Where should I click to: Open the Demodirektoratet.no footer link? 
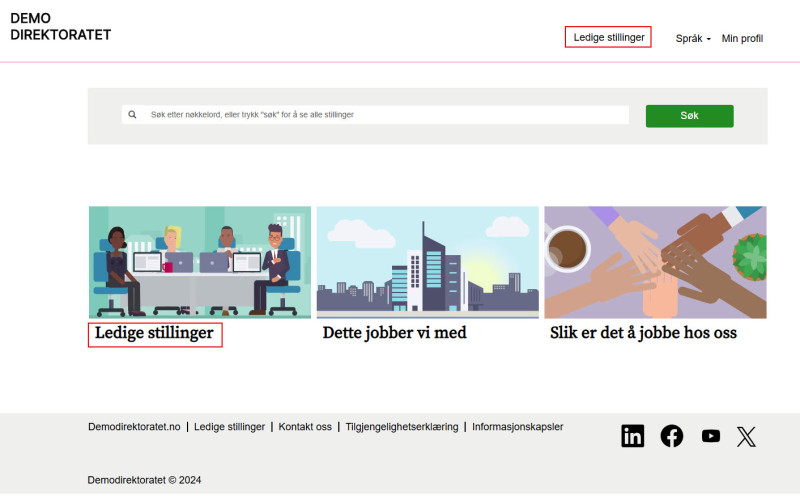134,427
